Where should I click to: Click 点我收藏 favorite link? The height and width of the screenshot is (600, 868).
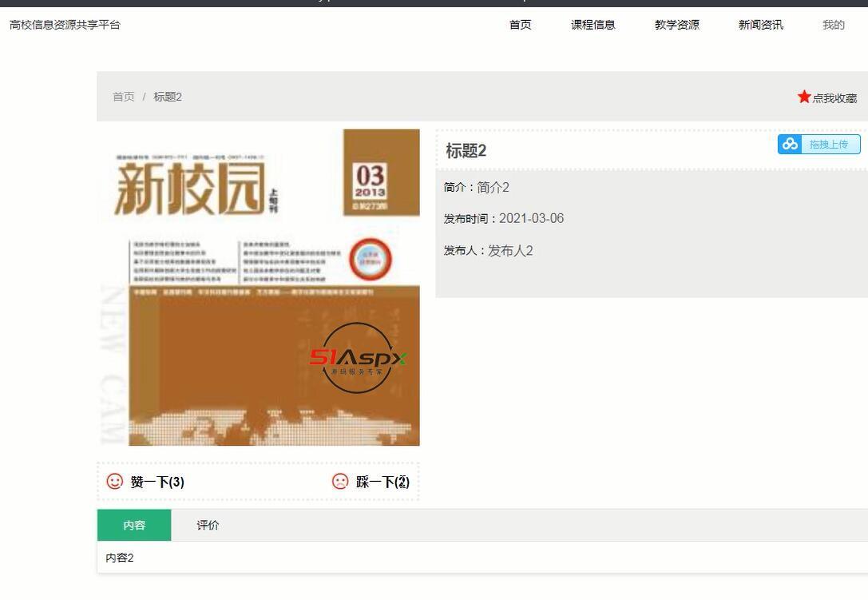click(x=827, y=97)
